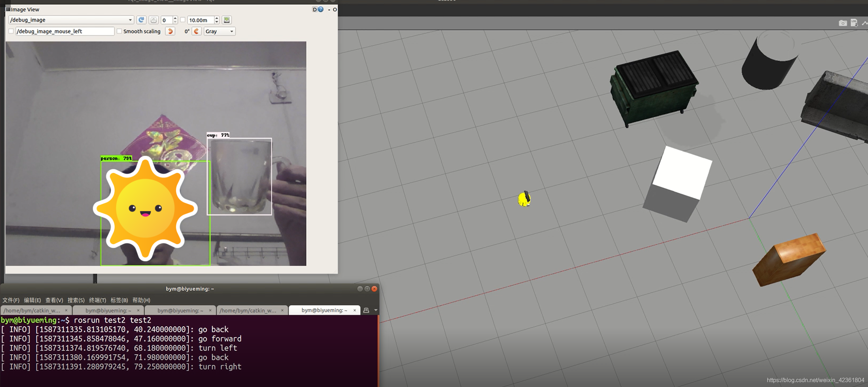This screenshot has width=868, height=387.
Task: Click the 'turn left' log line
Action: click(119, 348)
